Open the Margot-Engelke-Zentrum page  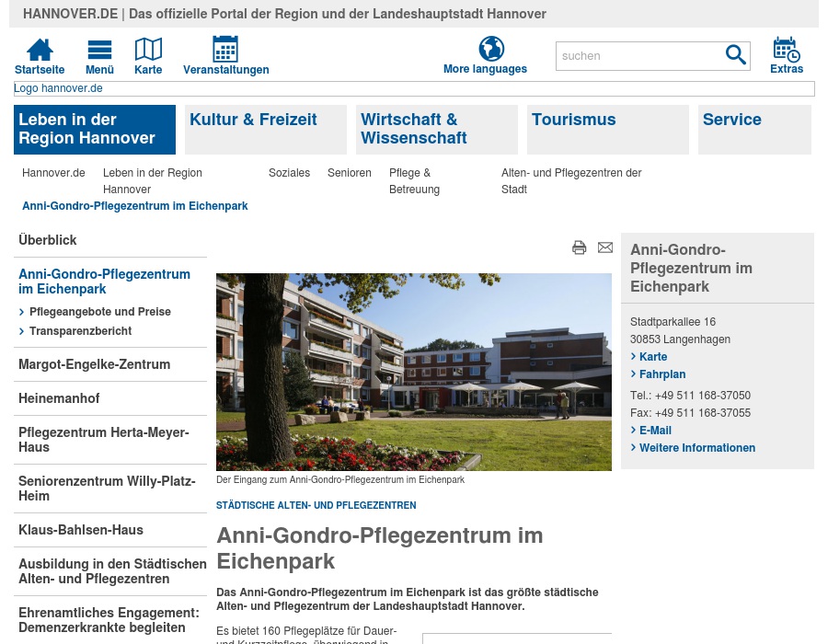(x=94, y=364)
